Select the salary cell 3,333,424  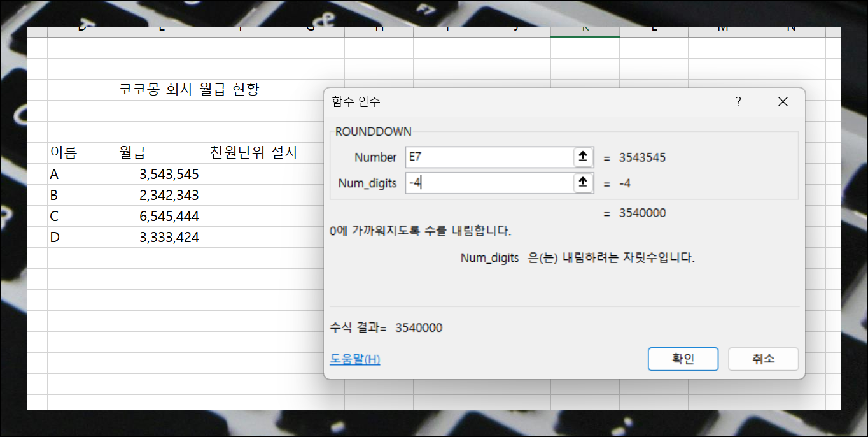click(x=161, y=237)
